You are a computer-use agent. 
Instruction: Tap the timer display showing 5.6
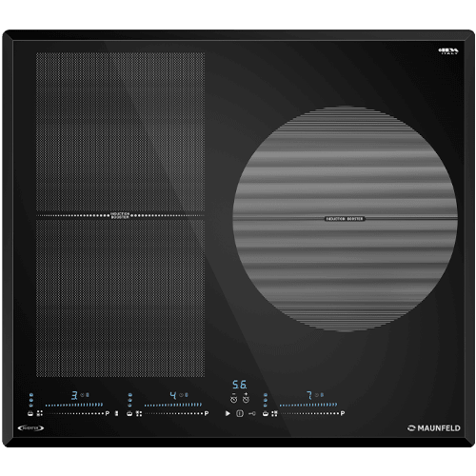coord(240,385)
